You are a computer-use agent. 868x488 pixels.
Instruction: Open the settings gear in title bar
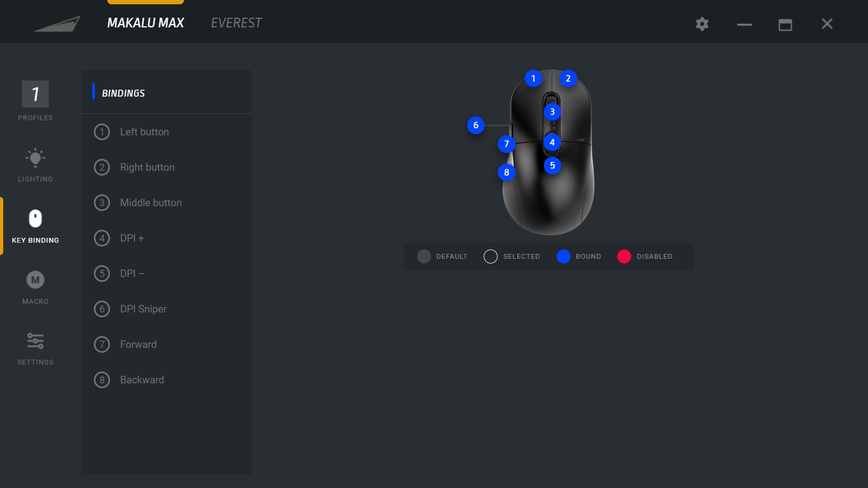pos(702,24)
